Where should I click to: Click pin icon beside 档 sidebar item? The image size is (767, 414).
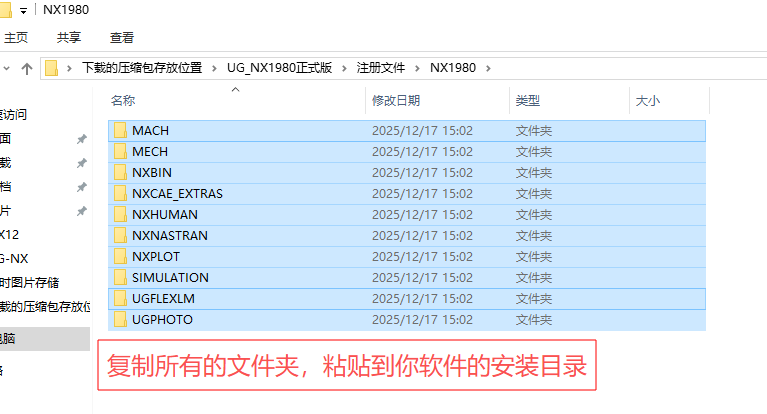click(x=82, y=187)
